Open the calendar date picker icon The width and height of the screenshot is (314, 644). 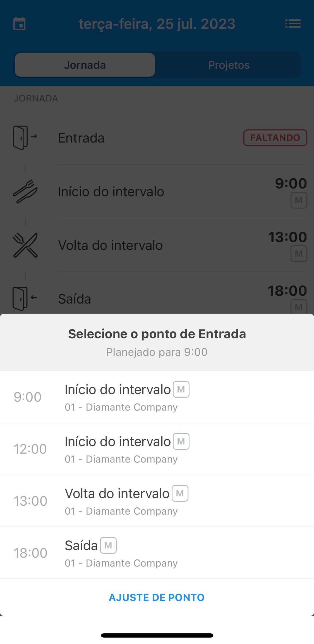[20, 23]
